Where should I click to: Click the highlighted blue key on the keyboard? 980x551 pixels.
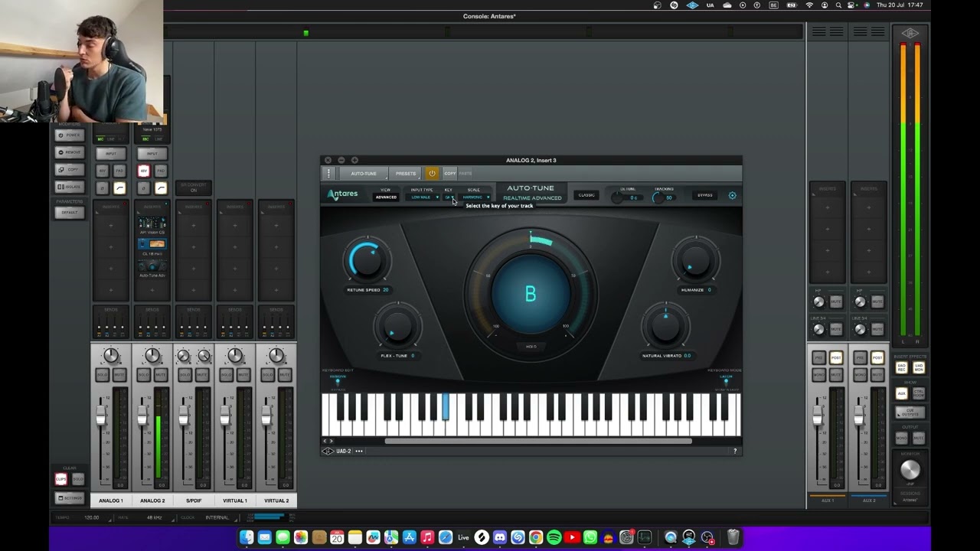click(x=446, y=406)
